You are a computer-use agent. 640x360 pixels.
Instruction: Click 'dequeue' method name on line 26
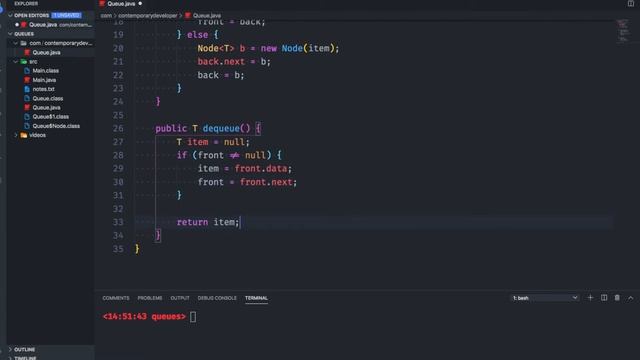(x=221, y=129)
